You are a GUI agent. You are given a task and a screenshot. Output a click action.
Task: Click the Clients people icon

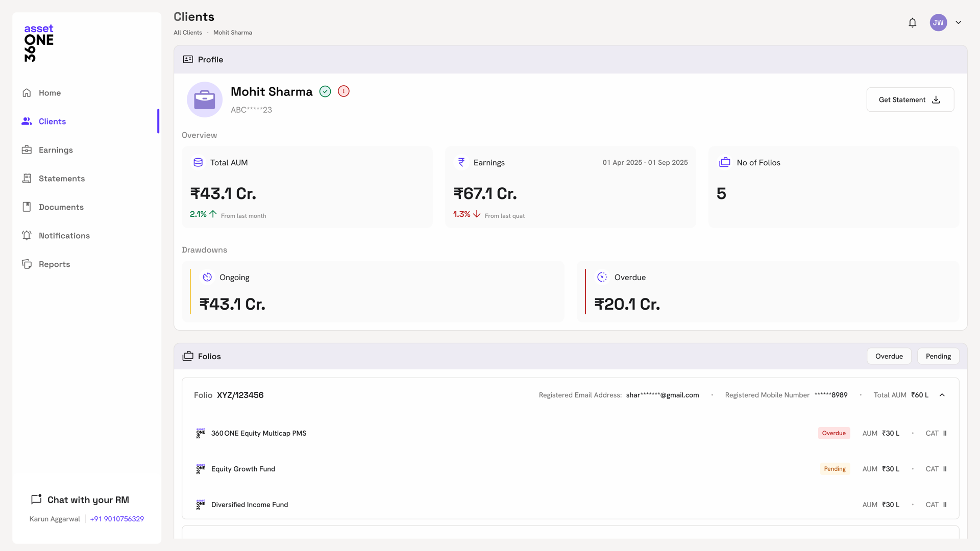click(27, 121)
